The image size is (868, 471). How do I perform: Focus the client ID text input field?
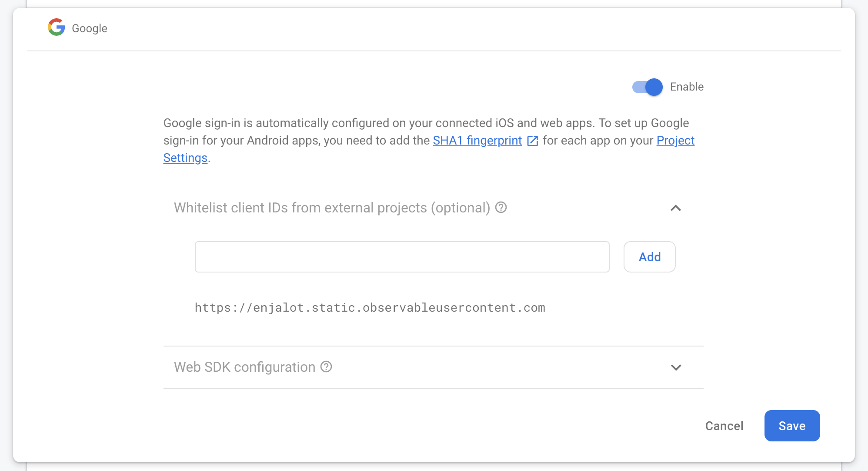click(402, 257)
